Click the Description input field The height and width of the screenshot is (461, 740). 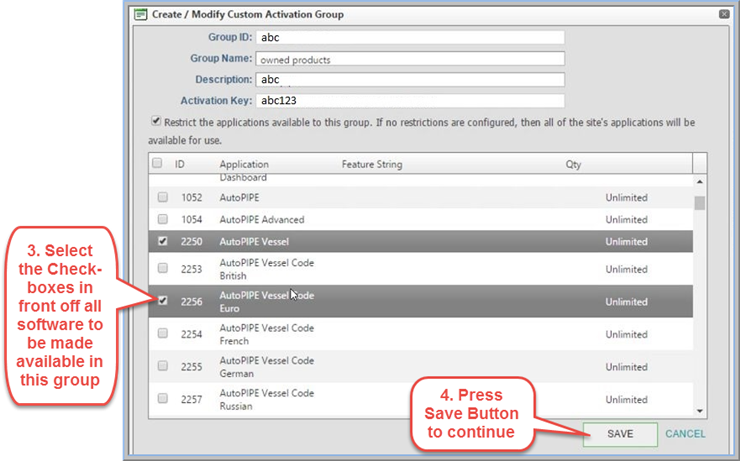tap(410, 80)
